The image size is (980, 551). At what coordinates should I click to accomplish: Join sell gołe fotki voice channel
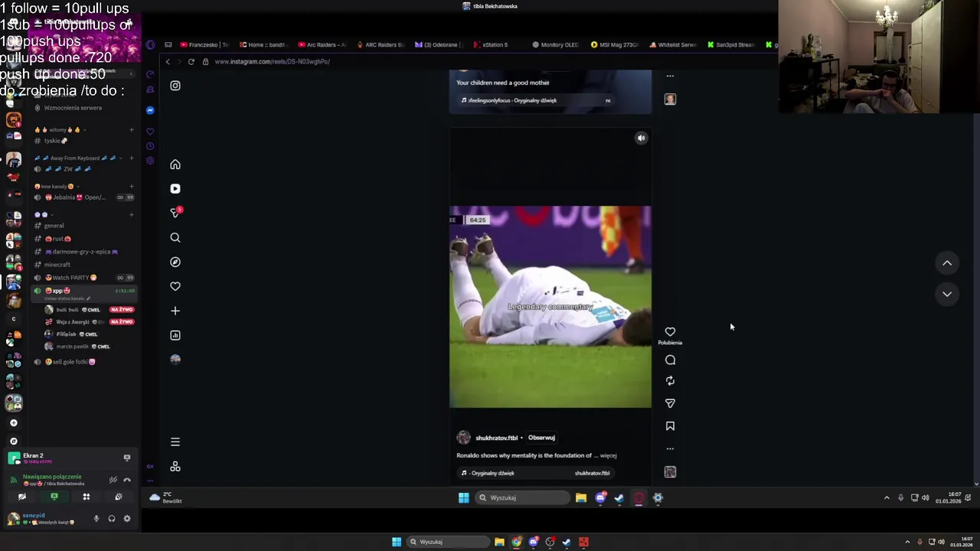coord(84,362)
